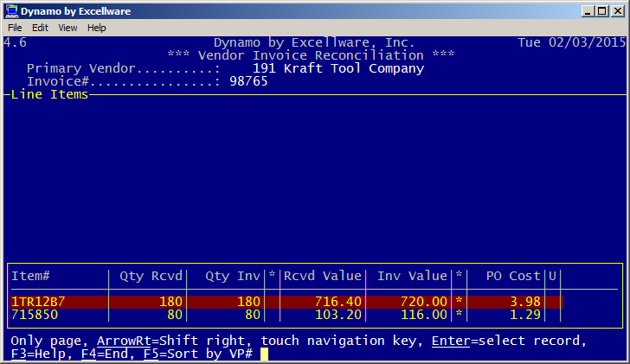Click invoice number 98765
The image size is (630, 364).
point(248,81)
